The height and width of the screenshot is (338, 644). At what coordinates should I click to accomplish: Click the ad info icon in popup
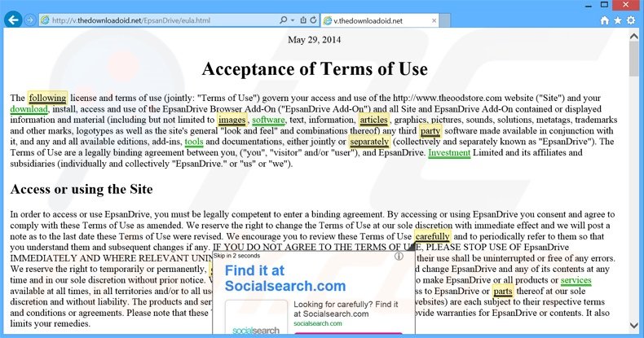[x=399, y=256]
